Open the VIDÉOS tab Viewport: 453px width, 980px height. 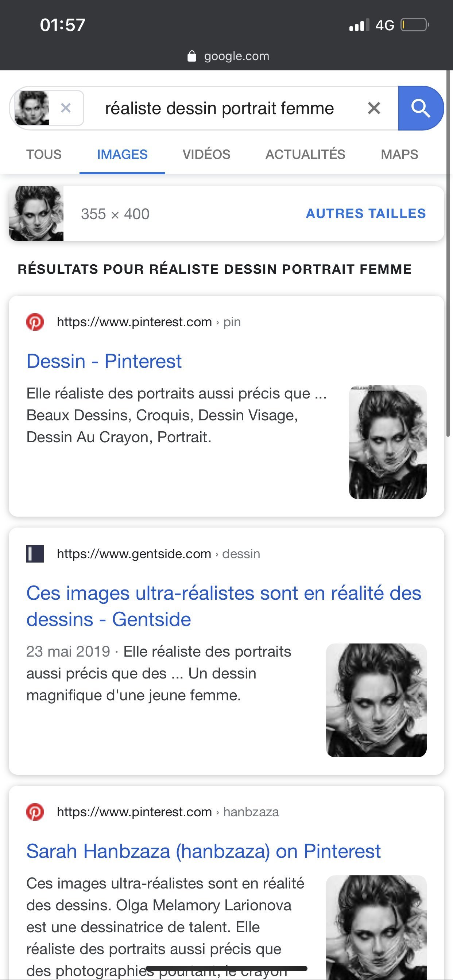(x=206, y=155)
